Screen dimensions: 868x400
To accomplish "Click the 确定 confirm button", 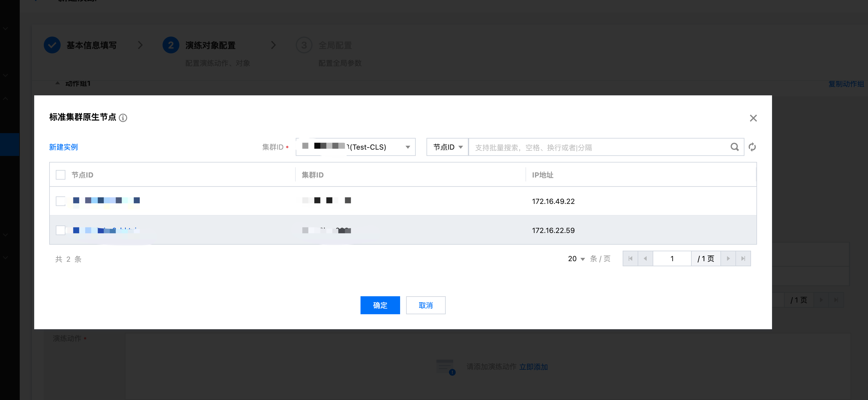I will (380, 305).
